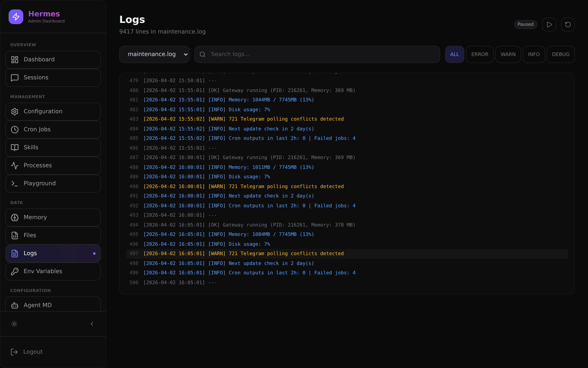Click the Sessions chat bubble icon
The height and width of the screenshot is (368, 588).
pos(15,78)
